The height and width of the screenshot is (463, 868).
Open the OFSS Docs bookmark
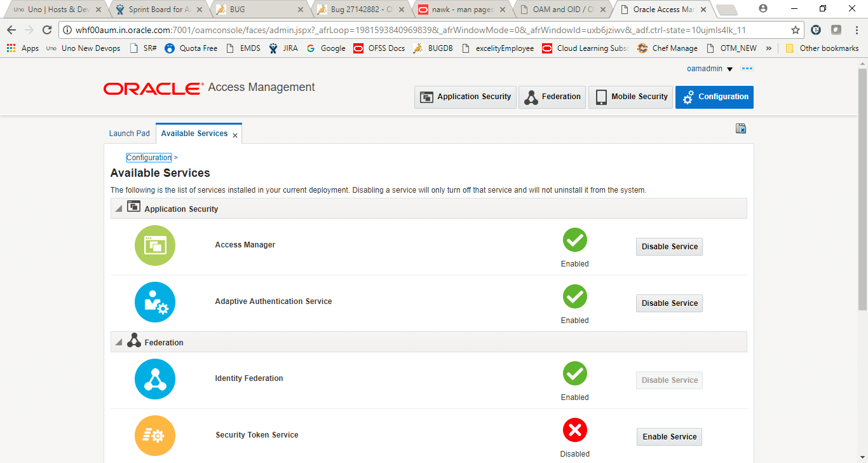(x=379, y=48)
